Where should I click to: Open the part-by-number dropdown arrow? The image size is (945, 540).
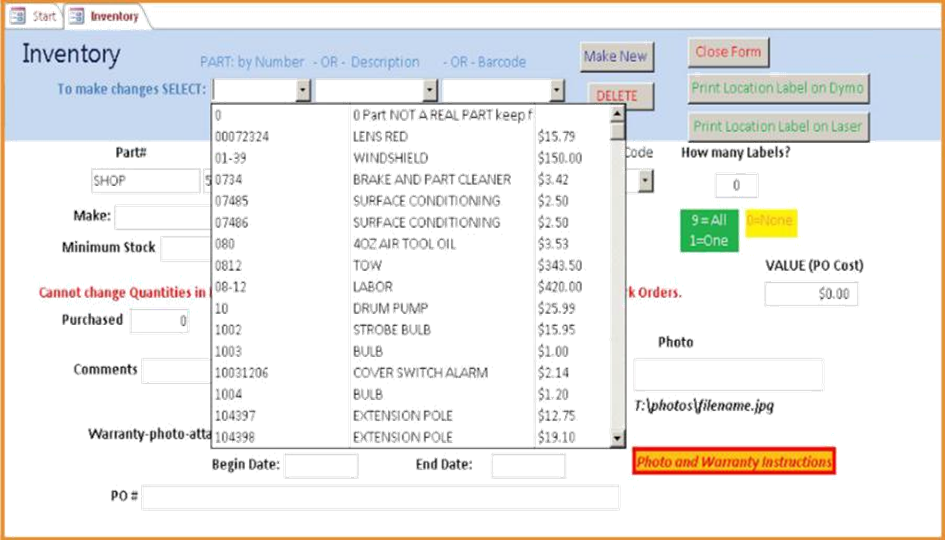point(303,91)
